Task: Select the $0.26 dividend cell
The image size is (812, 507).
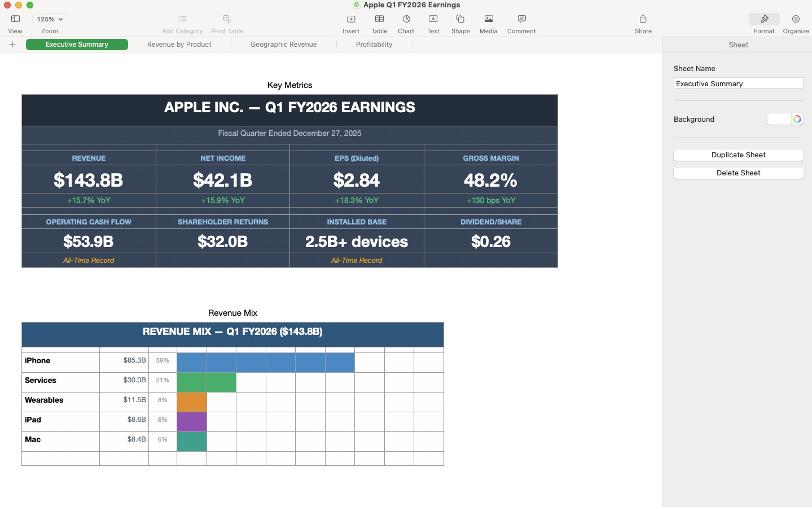Action: pyautogui.click(x=491, y=241)
